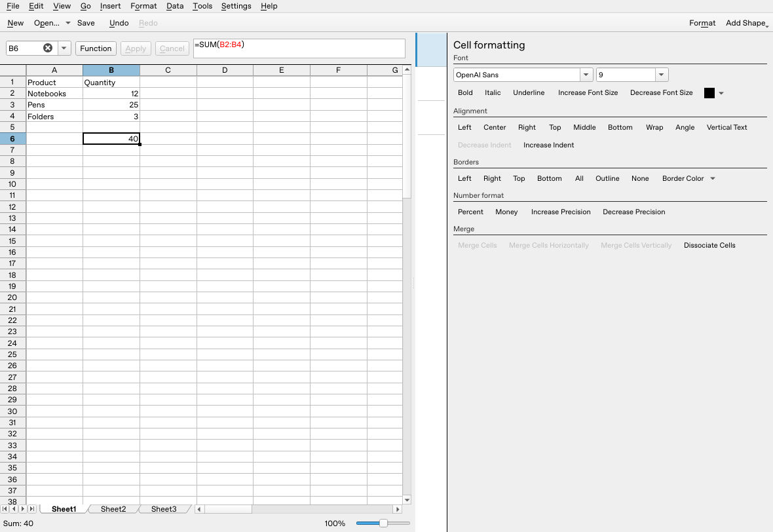Expand the OpenAI Sans font family dropdown

click(x=586, y=75)
